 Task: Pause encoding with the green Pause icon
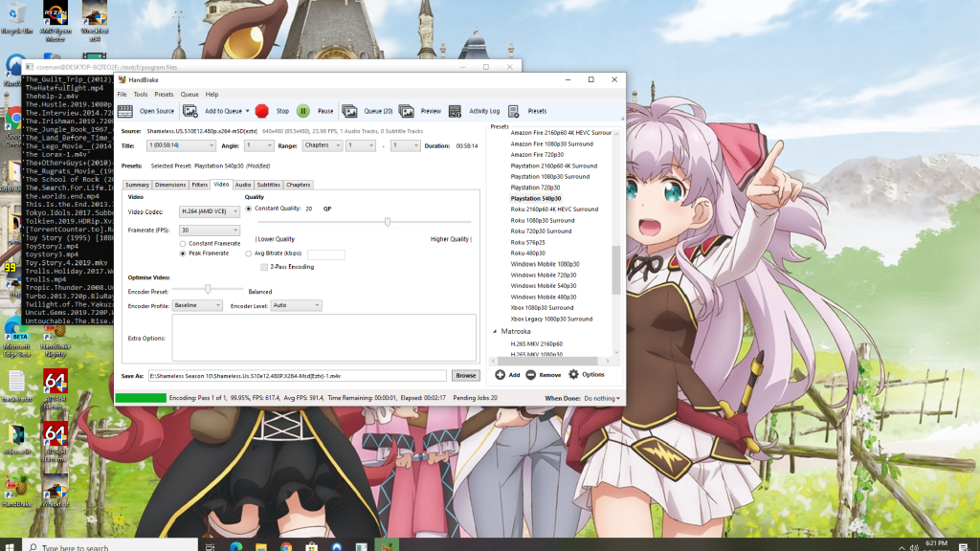pyautogui.click(x=303, y=111)
